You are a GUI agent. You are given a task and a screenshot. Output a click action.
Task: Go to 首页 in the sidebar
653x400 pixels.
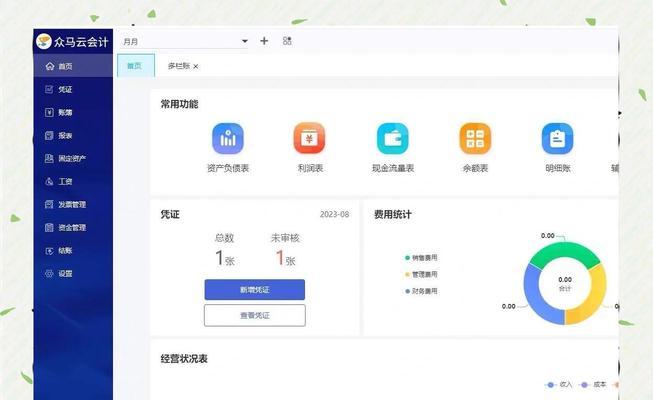[73, 66]
